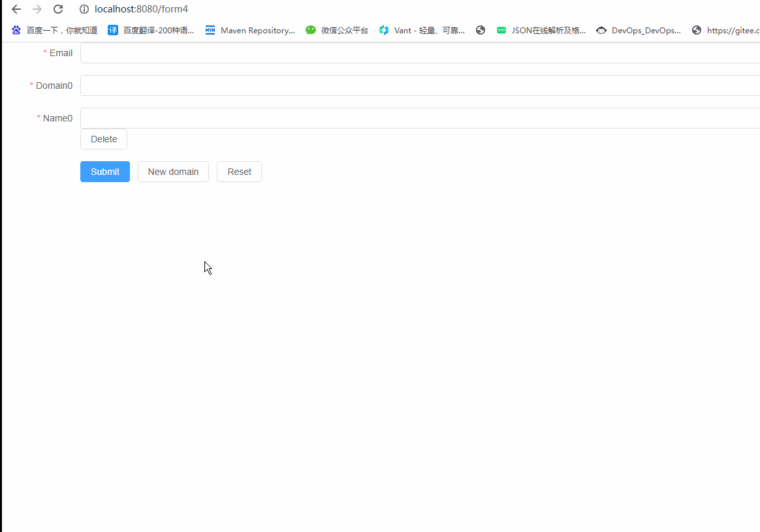Open the DevOps_DevOps bookmark
Image resolution: width=760 pixels, height=532 pixels.
click(639, 30)
